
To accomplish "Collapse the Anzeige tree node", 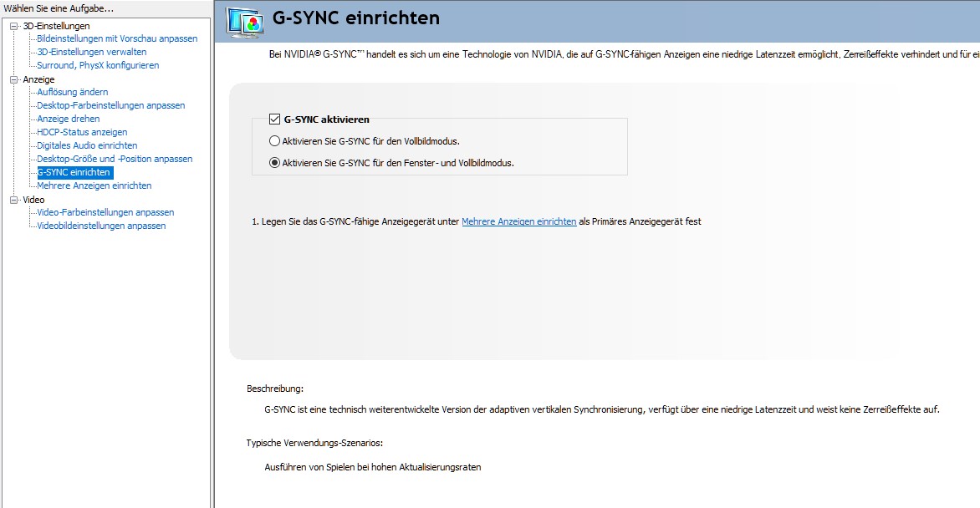I will click(x=13, y=79).
